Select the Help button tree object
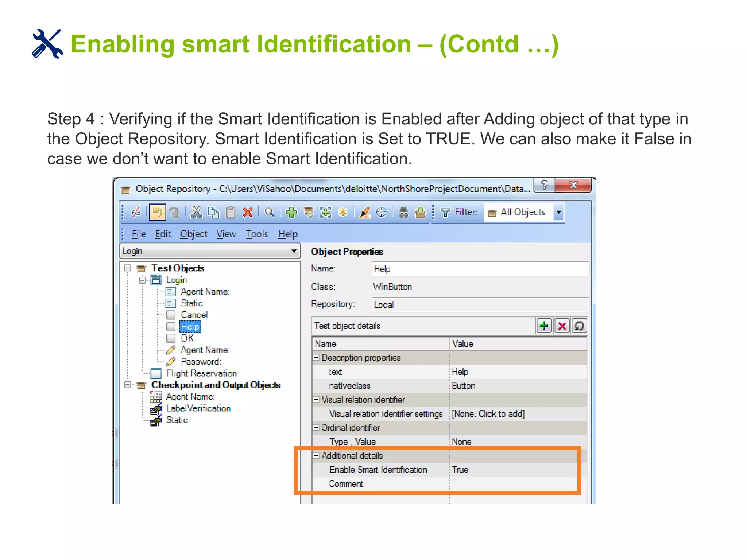The image size is (747, 560). 190,326
